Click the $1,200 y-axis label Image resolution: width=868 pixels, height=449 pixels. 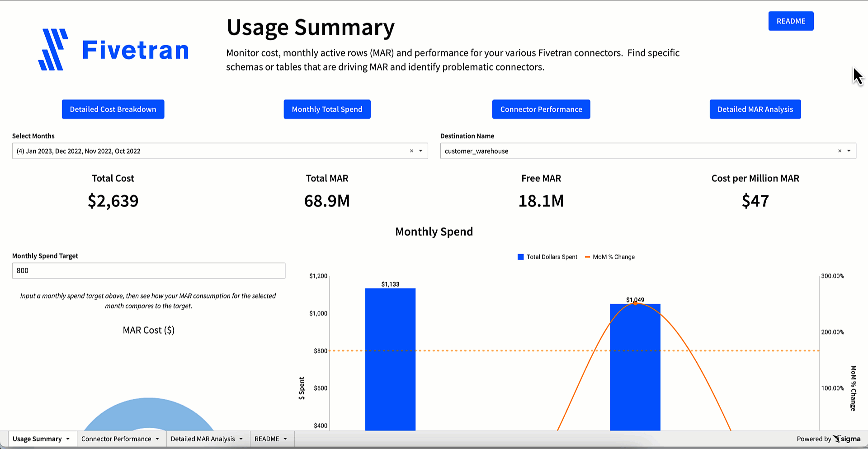pyautogui.click(x=318, y=276)
